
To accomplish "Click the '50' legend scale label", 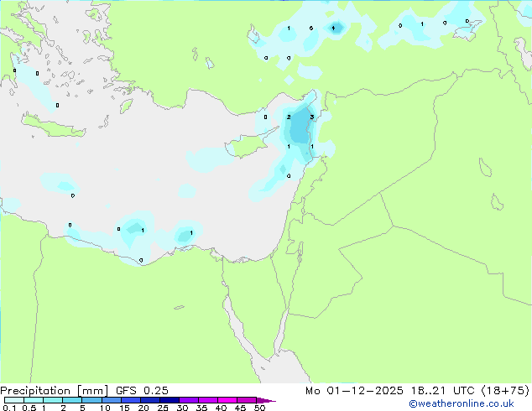I will (259, 408).
